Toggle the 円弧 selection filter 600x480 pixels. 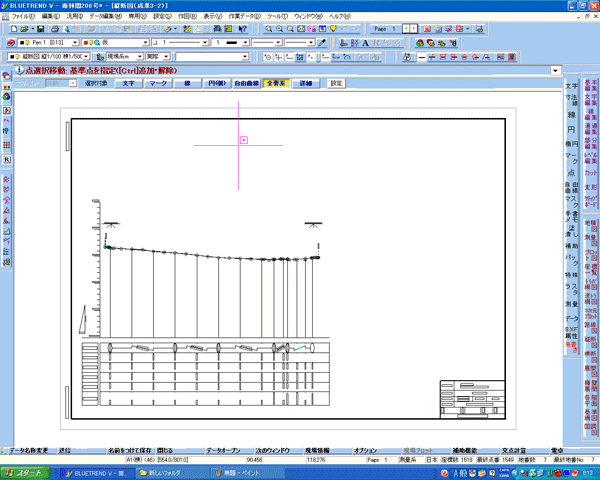(217, 83)
